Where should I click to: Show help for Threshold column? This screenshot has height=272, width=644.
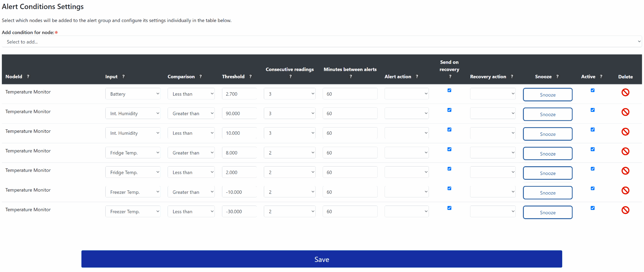(250, 76)
